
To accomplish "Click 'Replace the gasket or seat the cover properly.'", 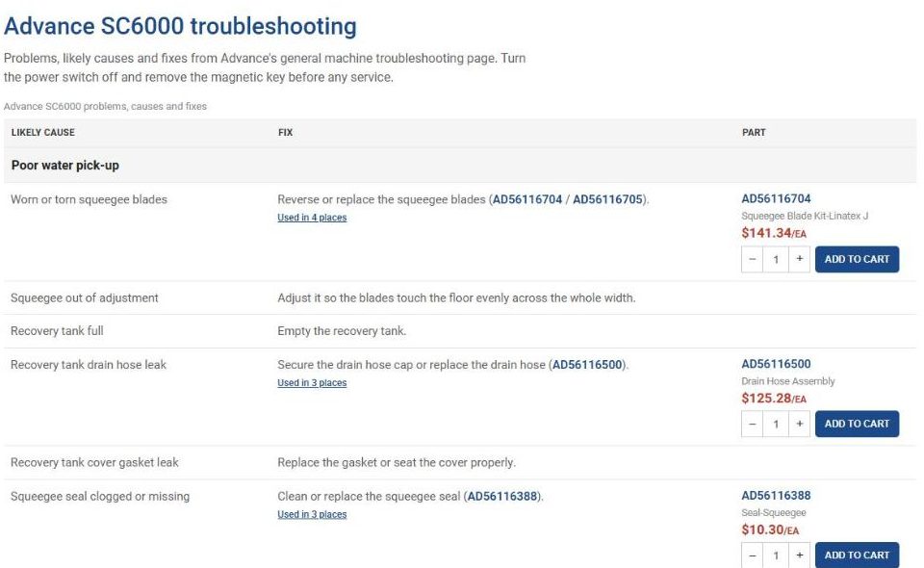I will click(397, 462).
